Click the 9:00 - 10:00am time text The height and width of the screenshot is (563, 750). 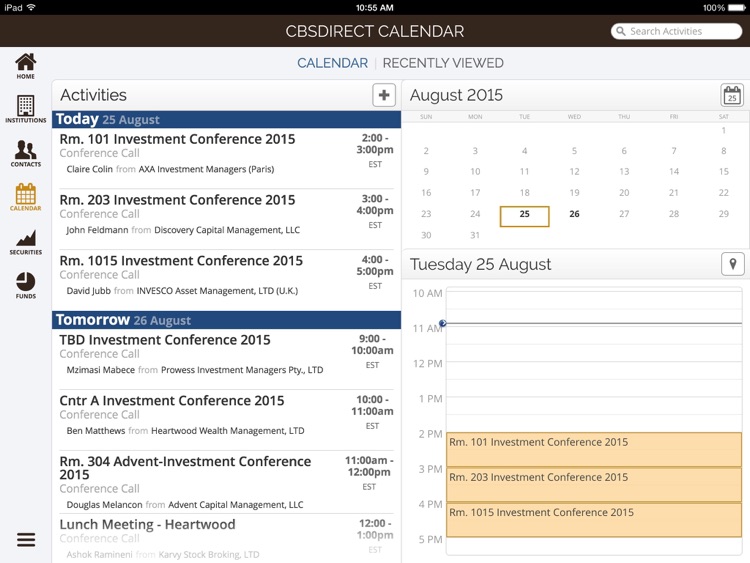pos(372,344)
